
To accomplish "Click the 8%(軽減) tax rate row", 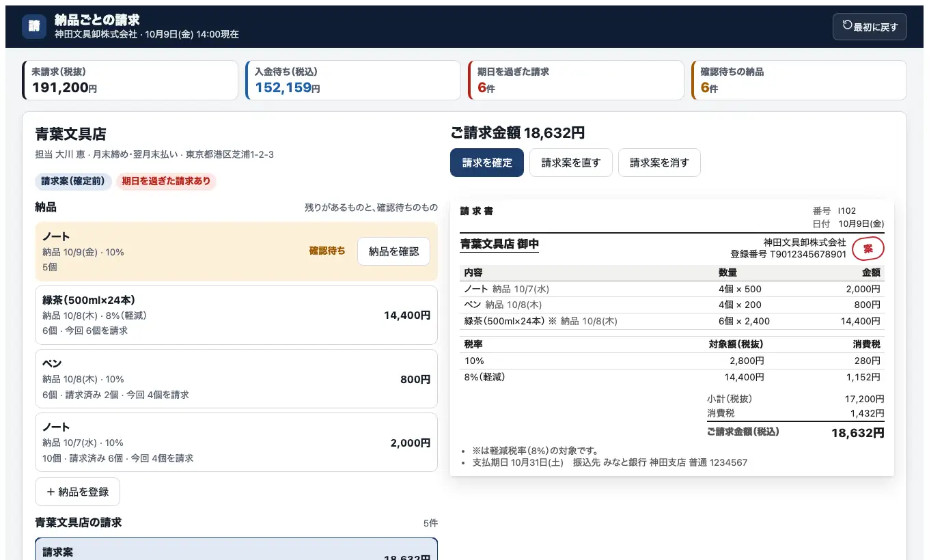I will [x=672, y=377].
